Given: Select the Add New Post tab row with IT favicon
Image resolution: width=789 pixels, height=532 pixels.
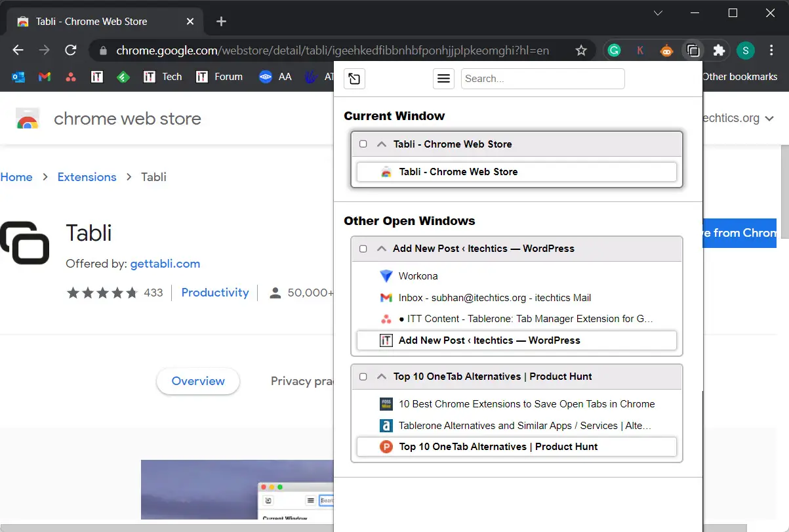Looking at the screenshot, I should click(x=517, y=340).
